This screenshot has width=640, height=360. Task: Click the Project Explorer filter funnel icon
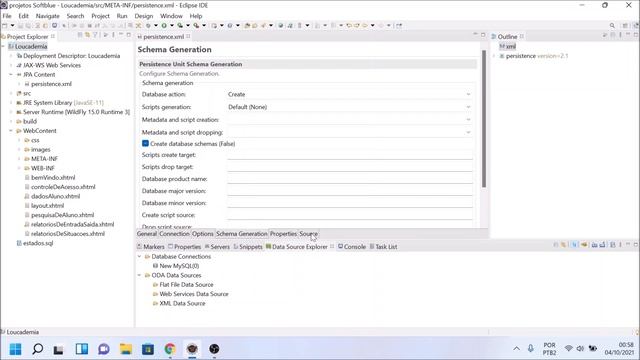pos(95,35)
